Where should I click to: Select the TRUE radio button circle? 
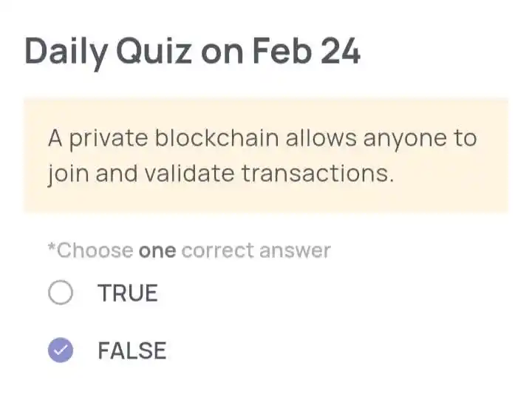(61, 292)
